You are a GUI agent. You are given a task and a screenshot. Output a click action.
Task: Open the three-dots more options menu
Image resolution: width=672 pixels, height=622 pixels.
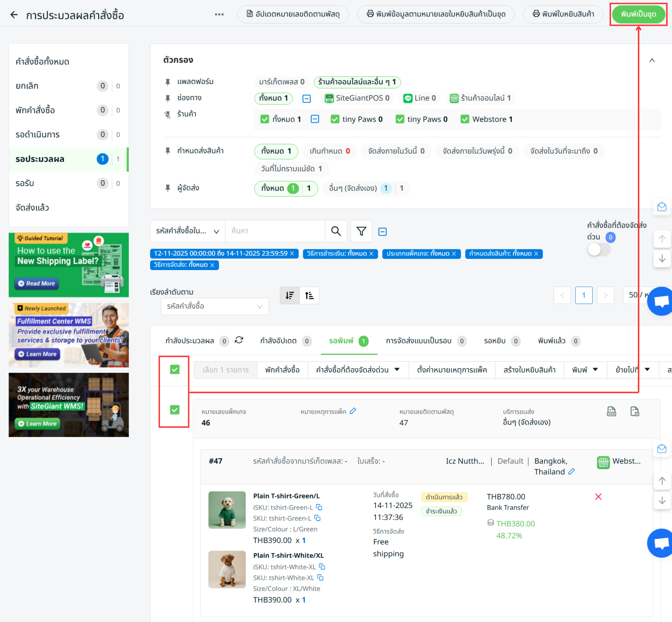(x=219, y=14)
